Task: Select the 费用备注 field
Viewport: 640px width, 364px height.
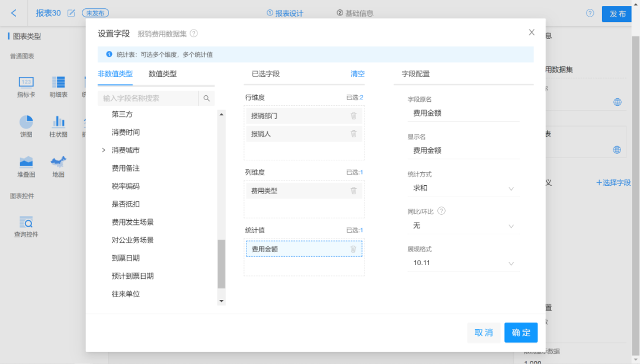Action: 126,168
